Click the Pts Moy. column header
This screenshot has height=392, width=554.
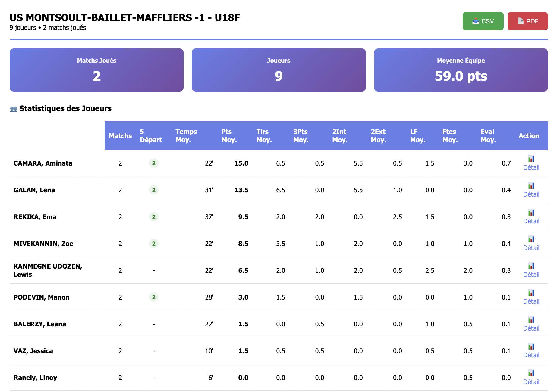click(229, 136)
